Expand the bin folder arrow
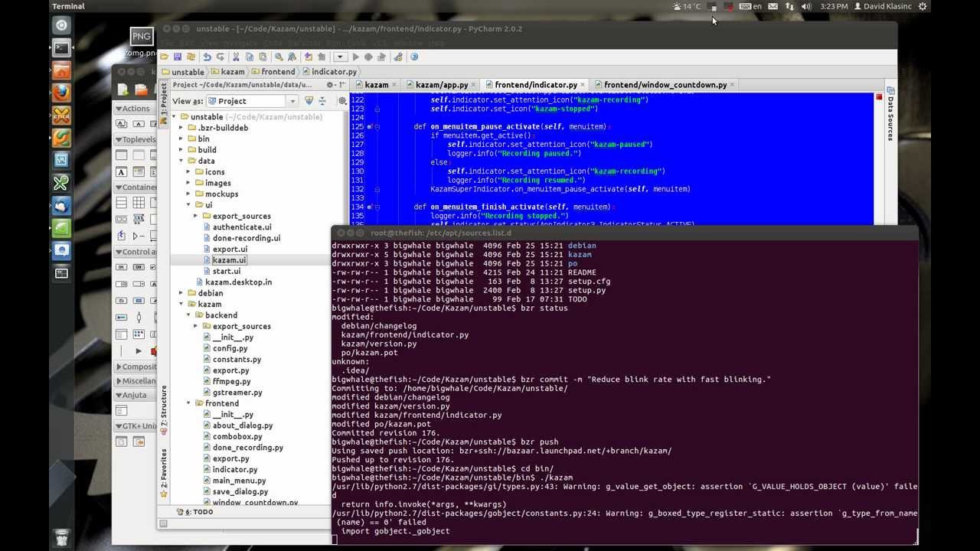The height and width of the screenshot is (551, 980). pyautogui.click(x=181, y=139)
